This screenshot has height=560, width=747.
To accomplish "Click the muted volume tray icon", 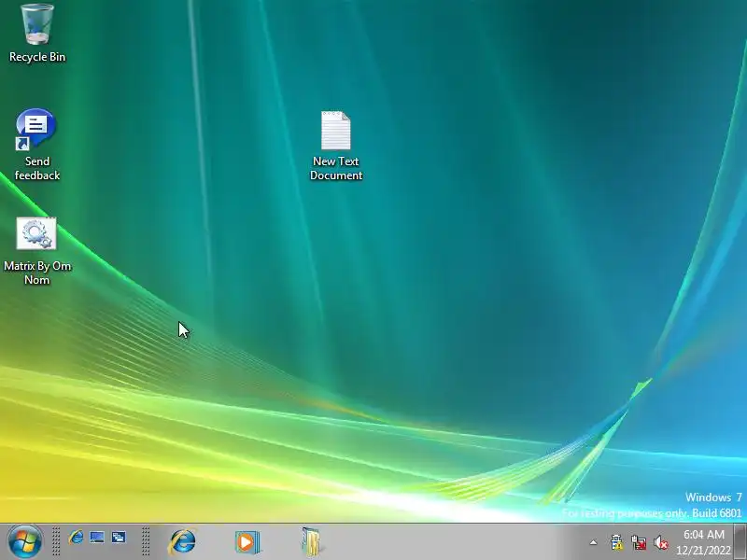I will click(661, 542).
